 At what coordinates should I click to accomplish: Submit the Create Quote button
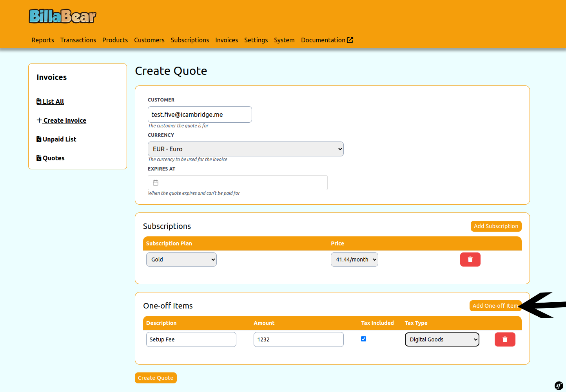pos(156,378)
